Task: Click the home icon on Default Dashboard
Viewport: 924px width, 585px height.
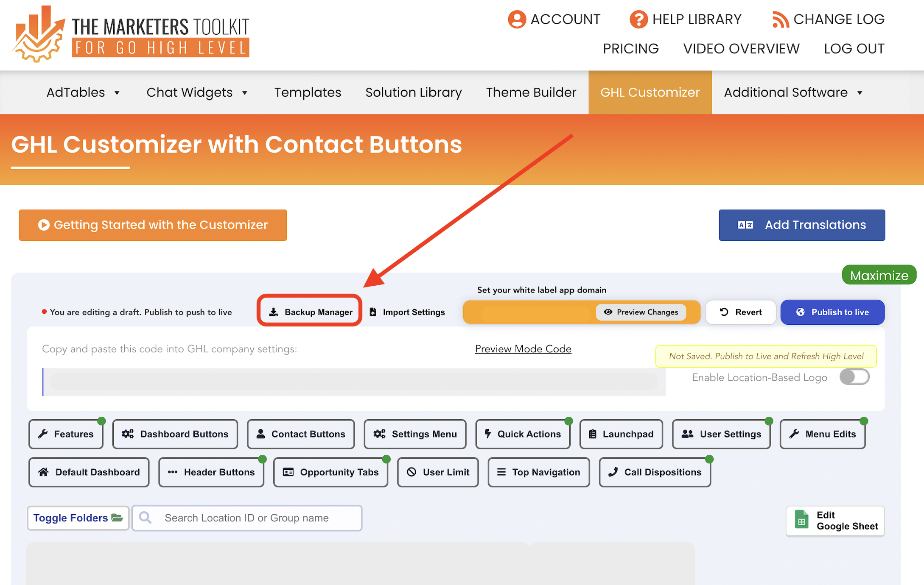Action: pyautogui.click(x=44, y=472)
